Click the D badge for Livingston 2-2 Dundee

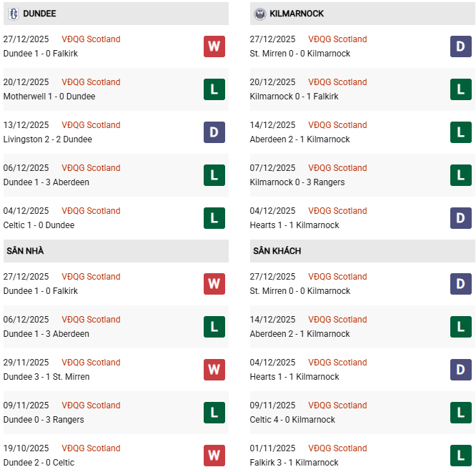(x=214, y=132)
